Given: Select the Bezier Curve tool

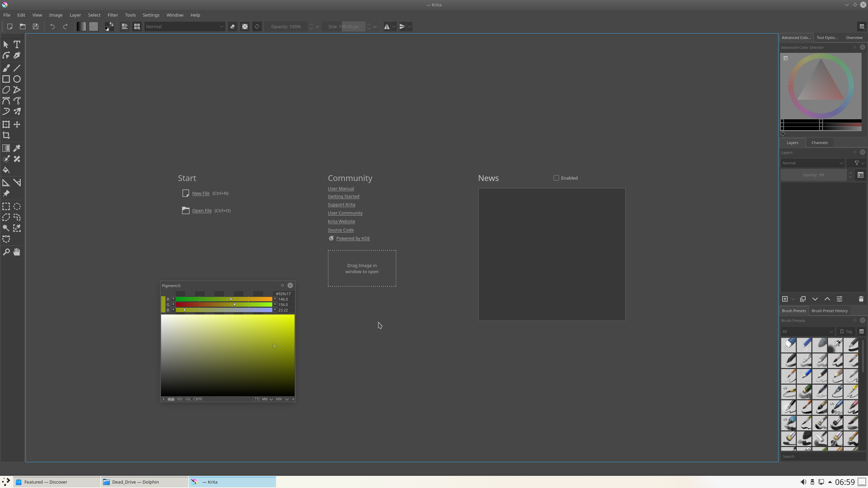Looking at the screenshot, I should pyautogui.click(x=6, y=101).
